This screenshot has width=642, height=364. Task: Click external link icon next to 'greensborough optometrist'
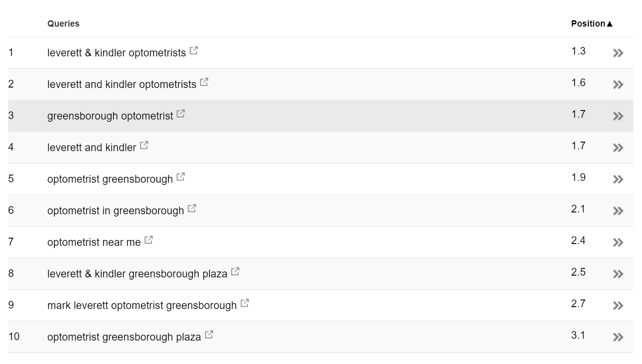click(x=181, y=114)
